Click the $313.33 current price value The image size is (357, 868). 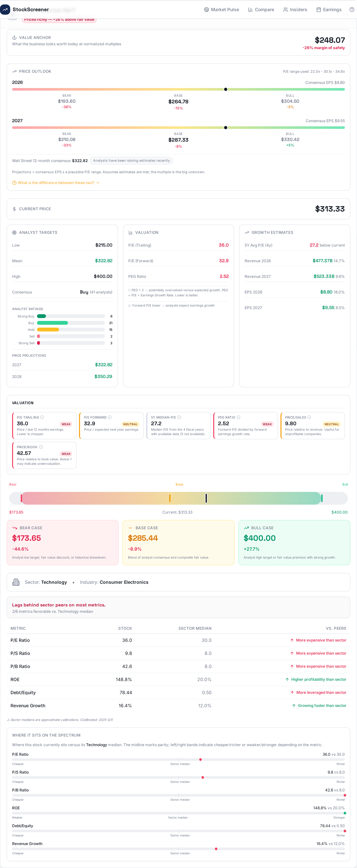(330, 209)
